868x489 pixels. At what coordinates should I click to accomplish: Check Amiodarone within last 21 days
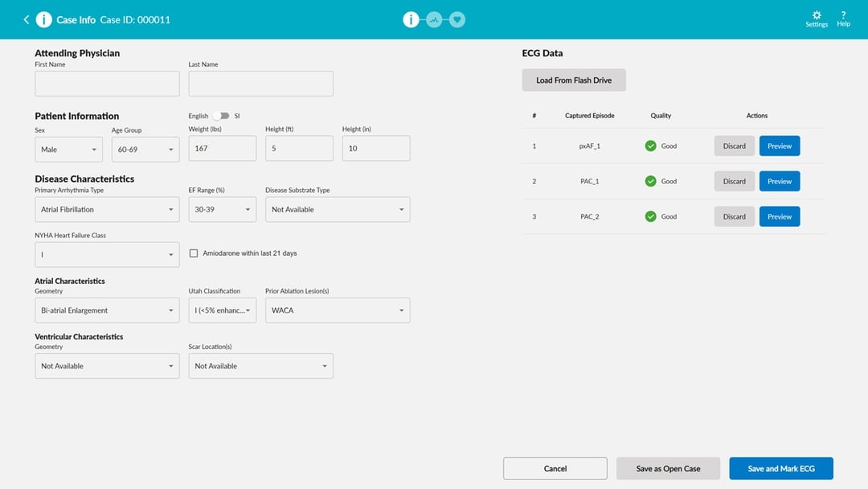point(193,253)
